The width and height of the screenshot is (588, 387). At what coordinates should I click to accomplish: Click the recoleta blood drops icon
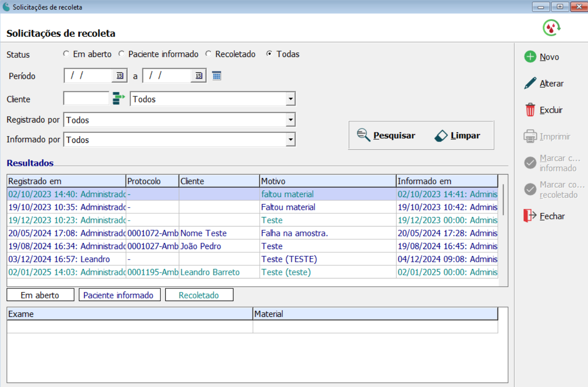pos(551,28)
